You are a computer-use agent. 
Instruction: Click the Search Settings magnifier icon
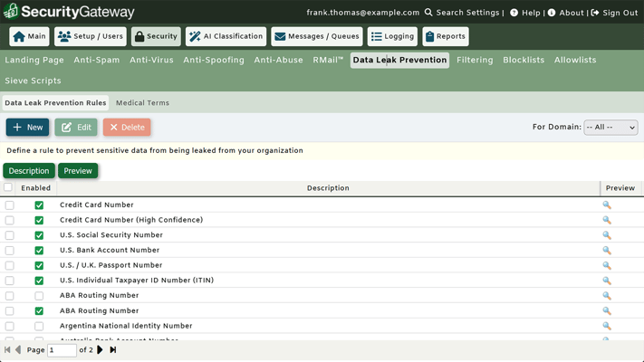tap(428, 13)
